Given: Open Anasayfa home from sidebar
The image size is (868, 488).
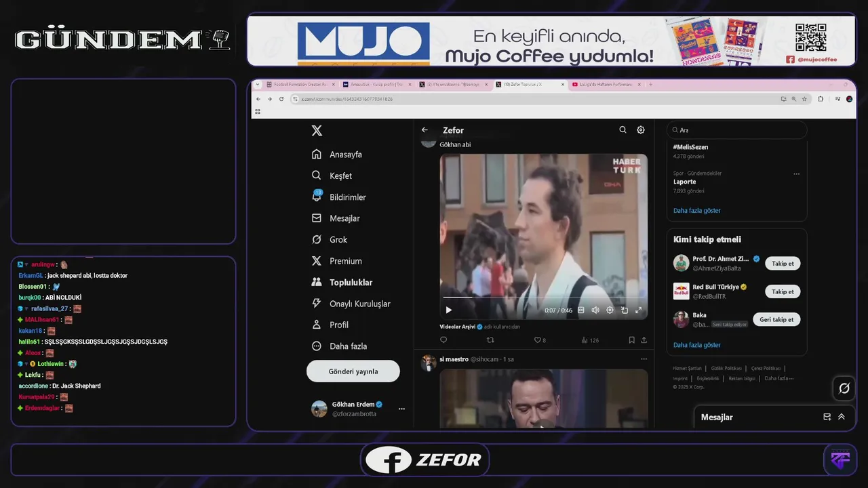Looking at the screenshot, I should (x=337, y=155).
